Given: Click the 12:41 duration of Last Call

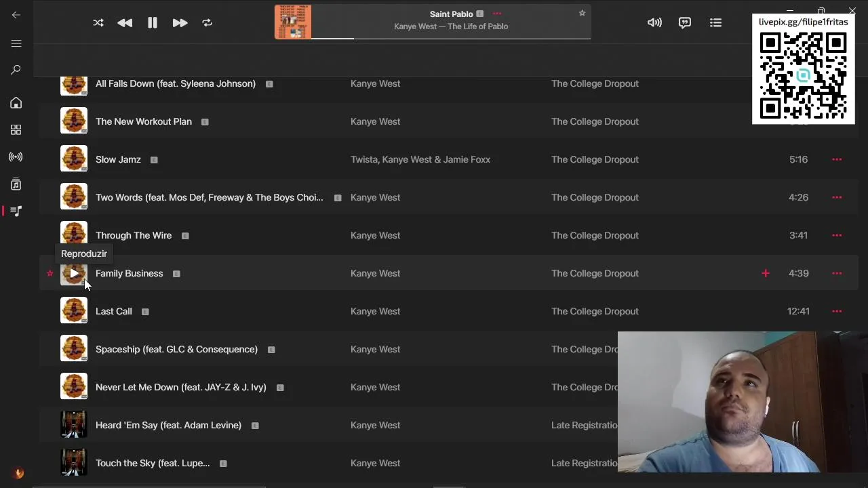Looking at the screenshot, I should tap(798, 311).
